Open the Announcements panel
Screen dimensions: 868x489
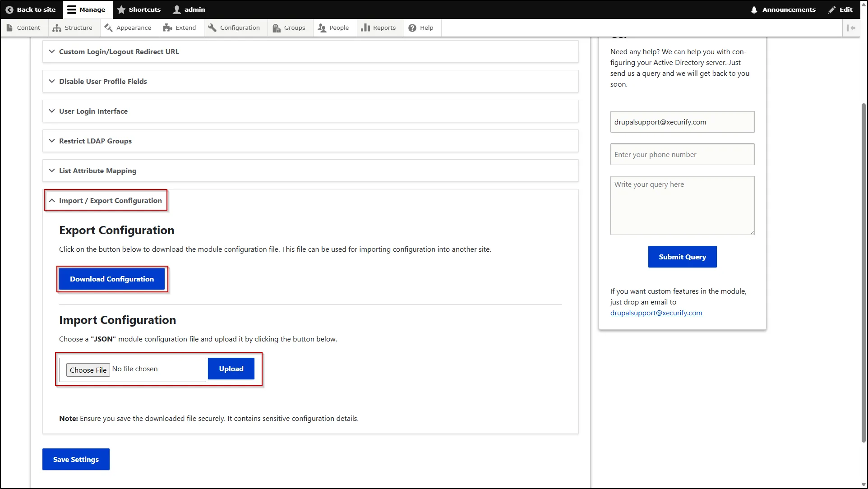[783, 9]
